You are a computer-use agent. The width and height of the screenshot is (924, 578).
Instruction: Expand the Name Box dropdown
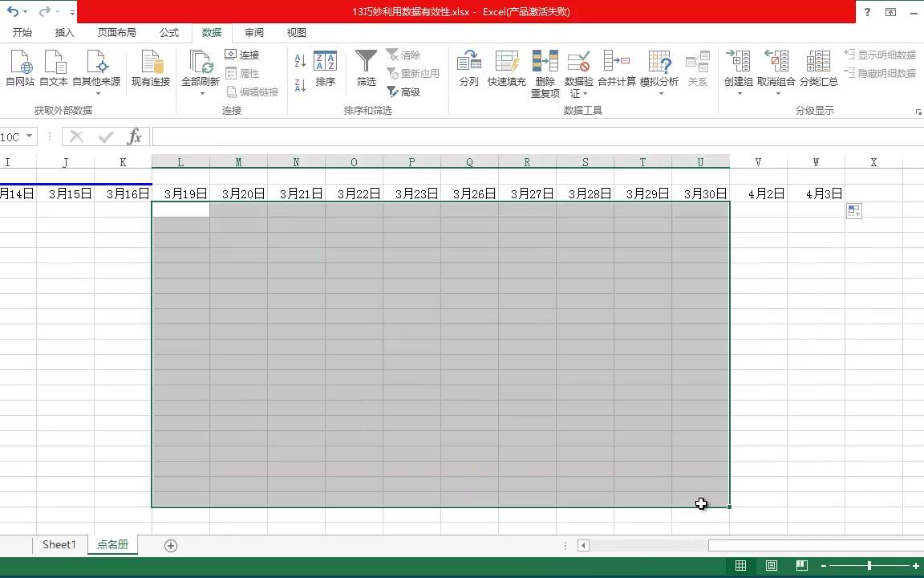pyautogui.click(x=30, y=136)
